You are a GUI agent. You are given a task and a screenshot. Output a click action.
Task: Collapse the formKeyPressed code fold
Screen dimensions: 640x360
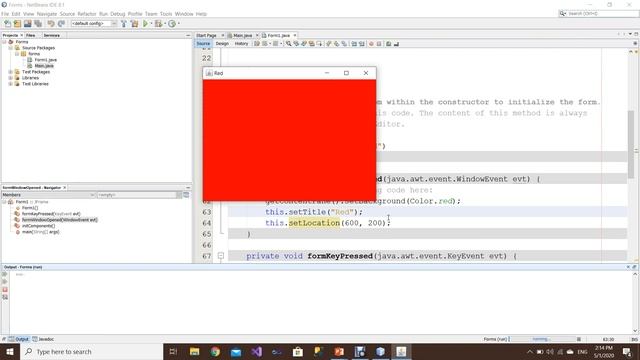coord(220,256)
